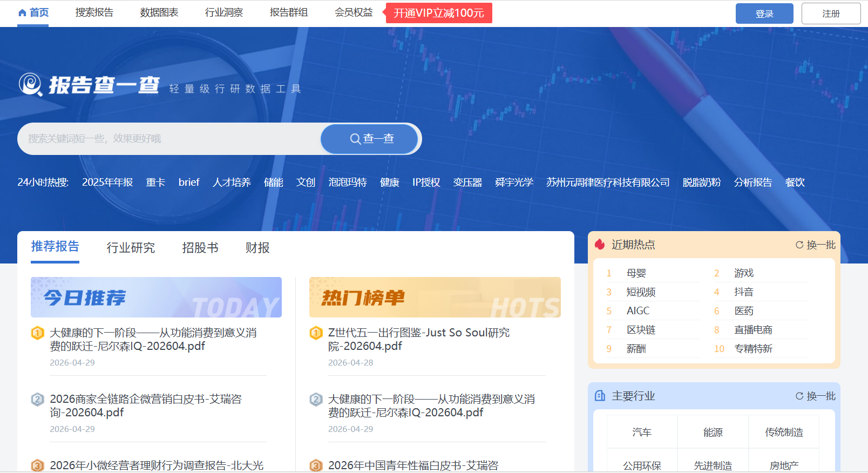Click the refresh icon in 主要行业 panel
The image size is (868, 473).
[799, 396]
